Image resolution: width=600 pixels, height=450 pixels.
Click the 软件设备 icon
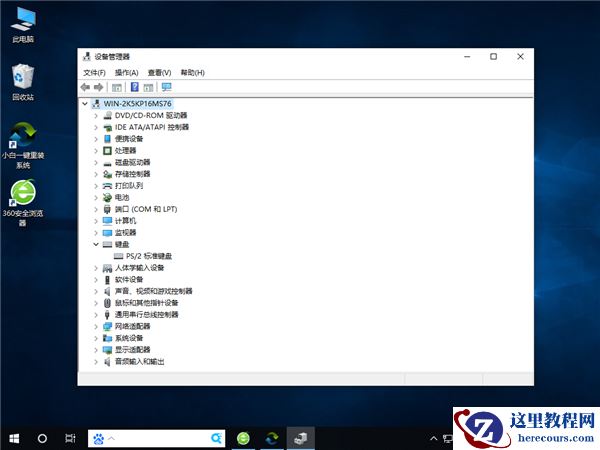pyautogui.click(x=108, y=280)
